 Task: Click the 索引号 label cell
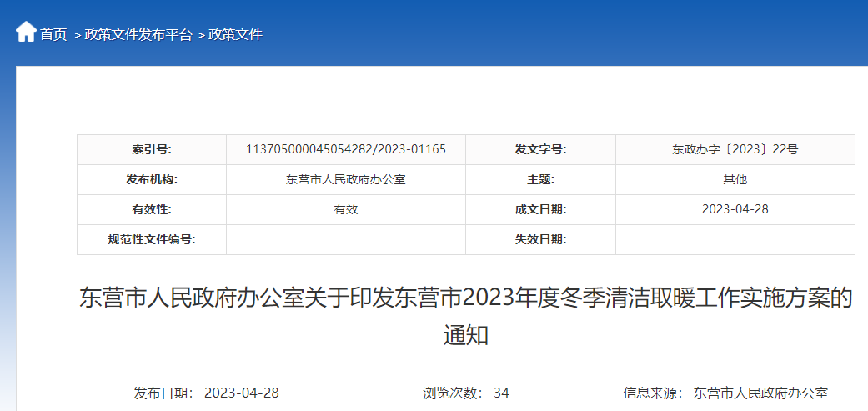point(151,150)
